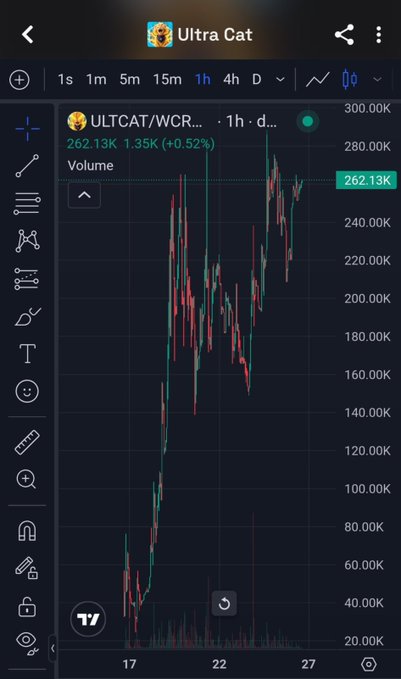
Task: Select the XABCD pattern tool
Action: [x=27, y=241]
